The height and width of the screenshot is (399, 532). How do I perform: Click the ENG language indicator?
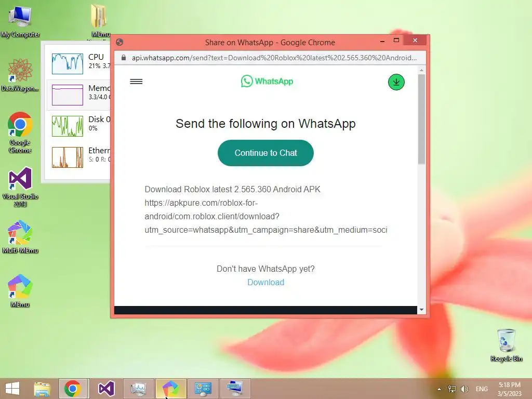(482, 389)
